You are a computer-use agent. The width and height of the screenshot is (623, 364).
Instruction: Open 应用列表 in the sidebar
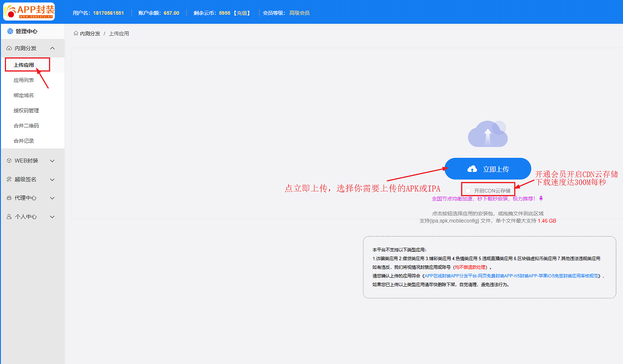tap(24, 80)
